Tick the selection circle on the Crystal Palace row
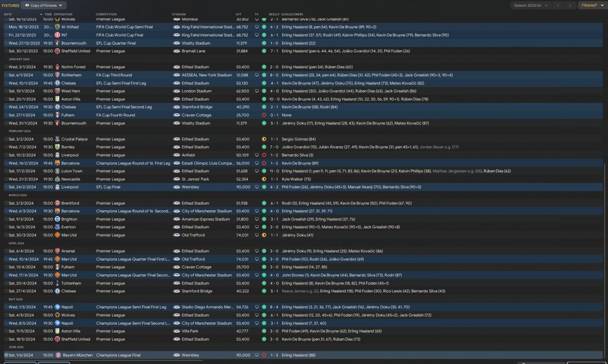 [6, 139]
